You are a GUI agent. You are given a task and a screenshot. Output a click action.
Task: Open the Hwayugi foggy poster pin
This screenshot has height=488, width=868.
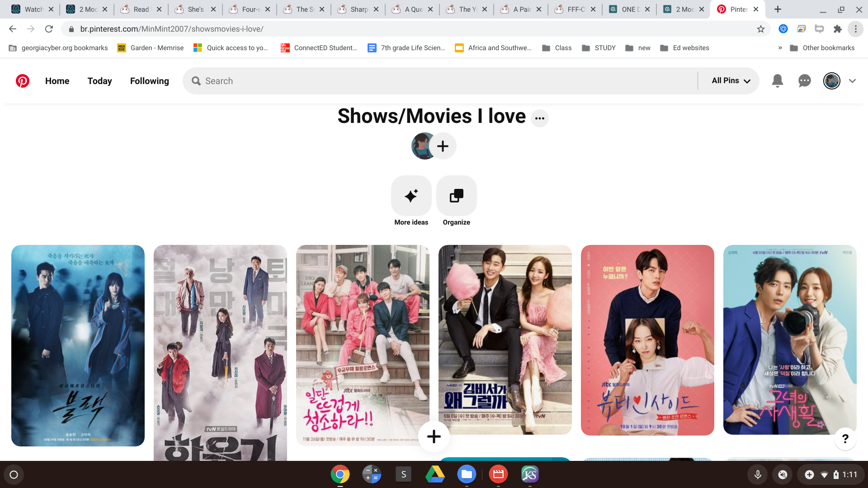pyautogui.click(x=220, y=353)
